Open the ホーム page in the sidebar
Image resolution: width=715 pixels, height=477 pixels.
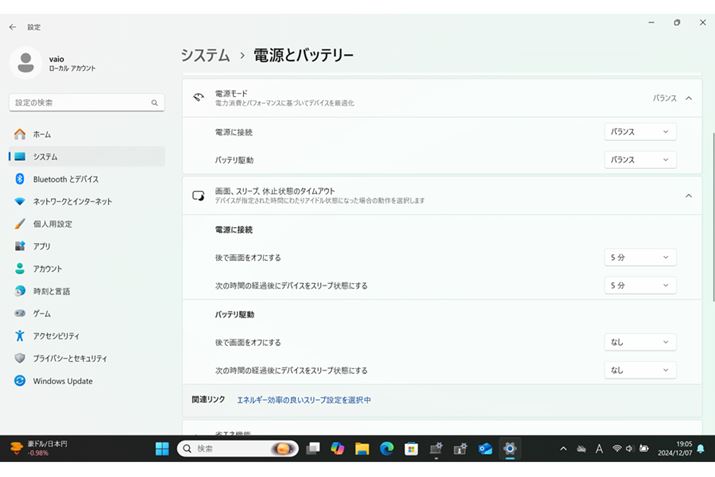pos(42,134)
